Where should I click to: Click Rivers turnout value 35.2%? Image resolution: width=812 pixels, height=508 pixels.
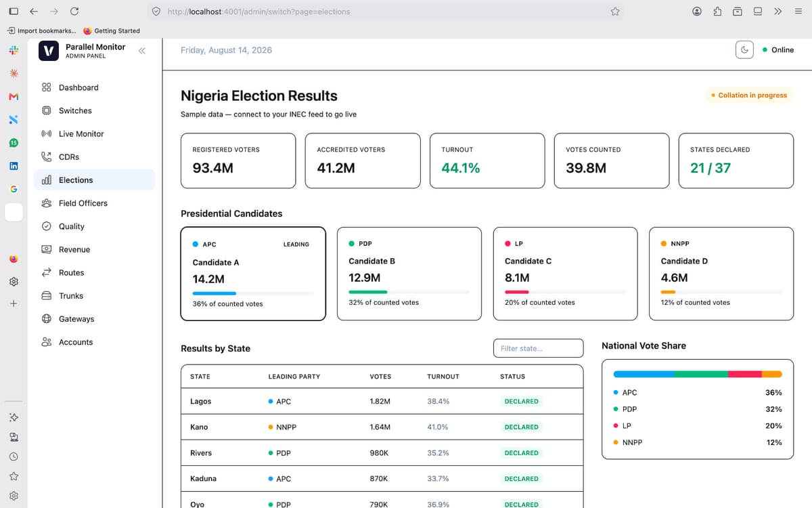click(438, 453)
